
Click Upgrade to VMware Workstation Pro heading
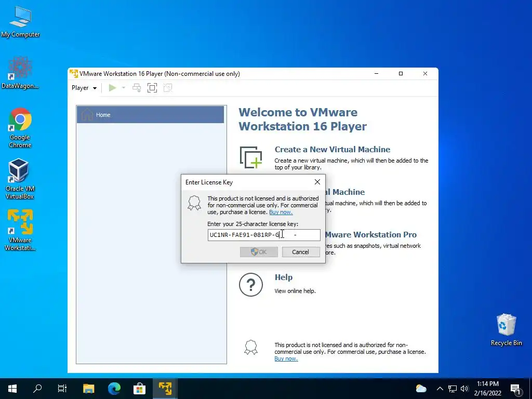click(x=370, y=234)
